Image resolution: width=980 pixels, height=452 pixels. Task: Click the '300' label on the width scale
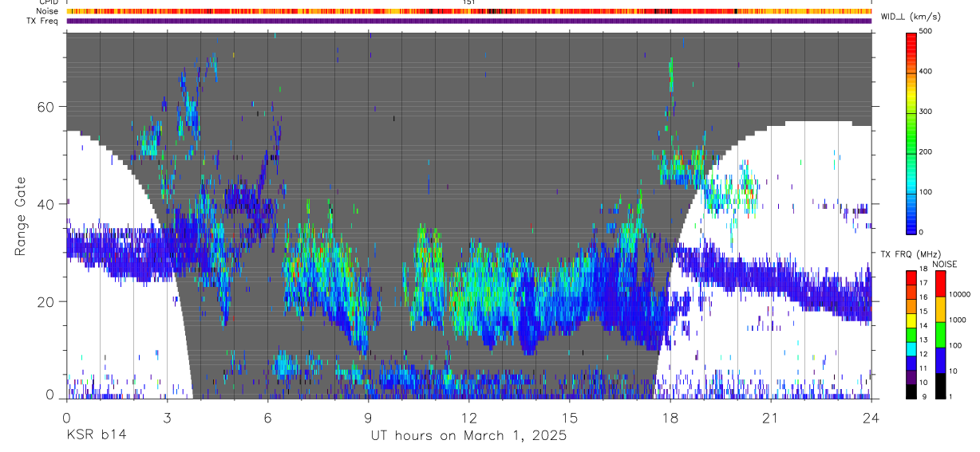click(x=927, y=112)
